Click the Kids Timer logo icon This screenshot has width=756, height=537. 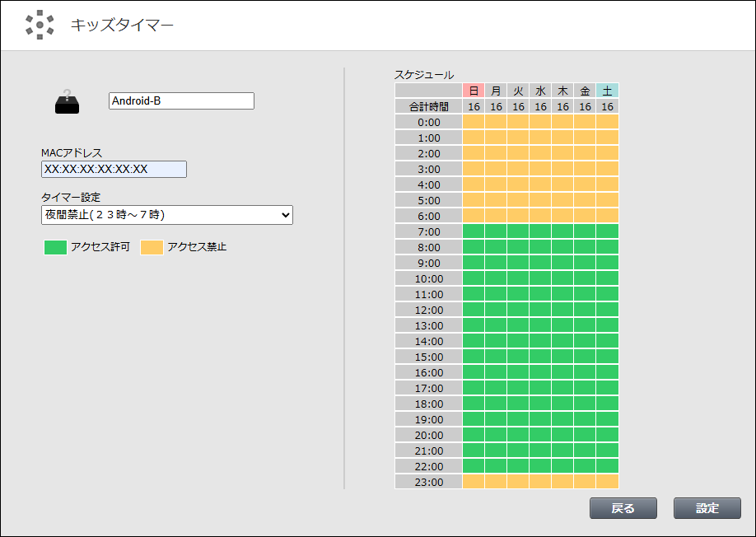pos(40,25)
